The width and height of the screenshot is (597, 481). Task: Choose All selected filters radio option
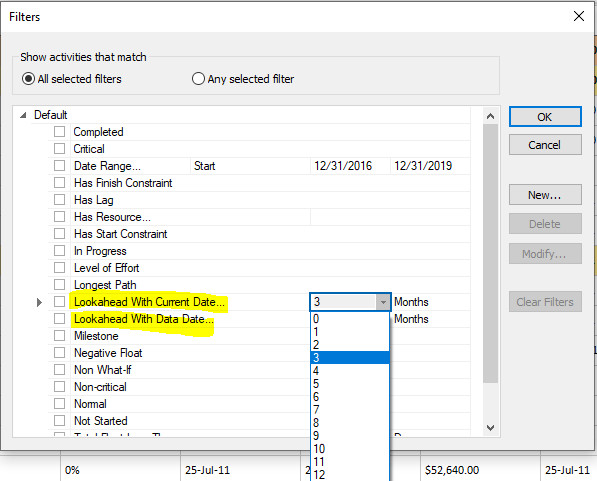pos(29,79)
